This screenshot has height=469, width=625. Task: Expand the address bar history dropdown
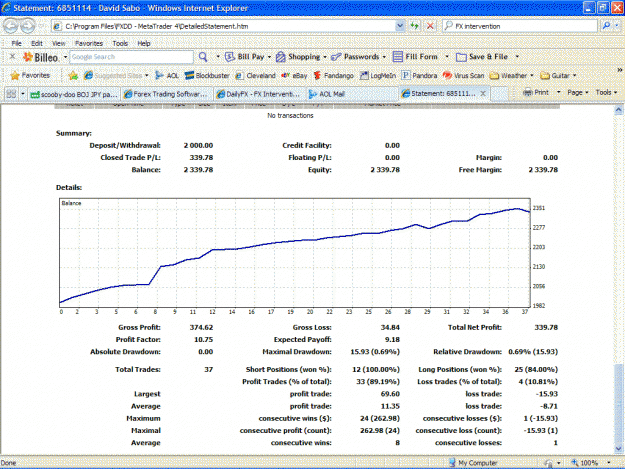[x=400, y=26]
